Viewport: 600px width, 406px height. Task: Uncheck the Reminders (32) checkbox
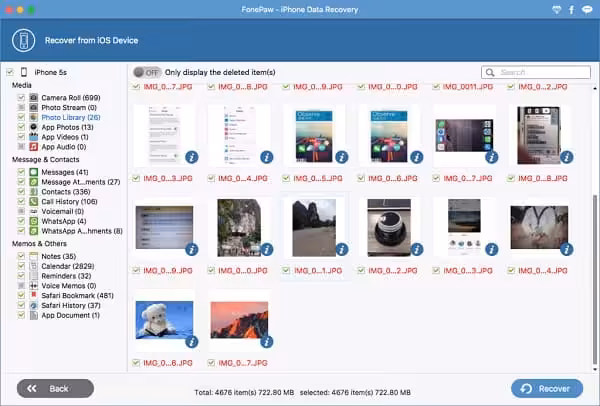click(x=21, y=276)
